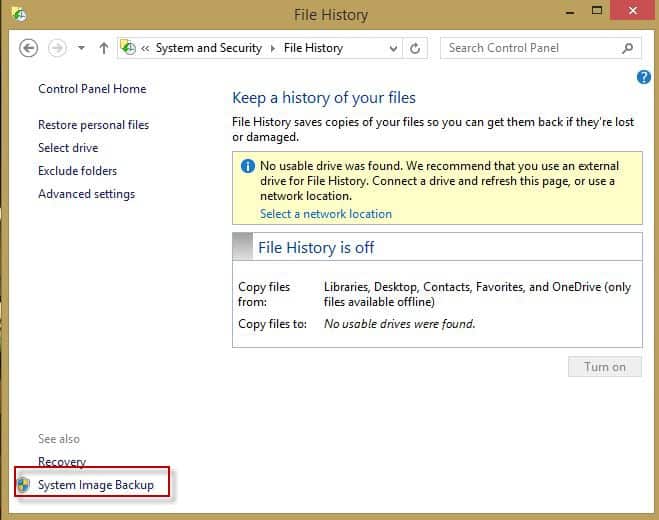Click the window title bar File History icon
The image size is (659, 520).
[19, 14]
